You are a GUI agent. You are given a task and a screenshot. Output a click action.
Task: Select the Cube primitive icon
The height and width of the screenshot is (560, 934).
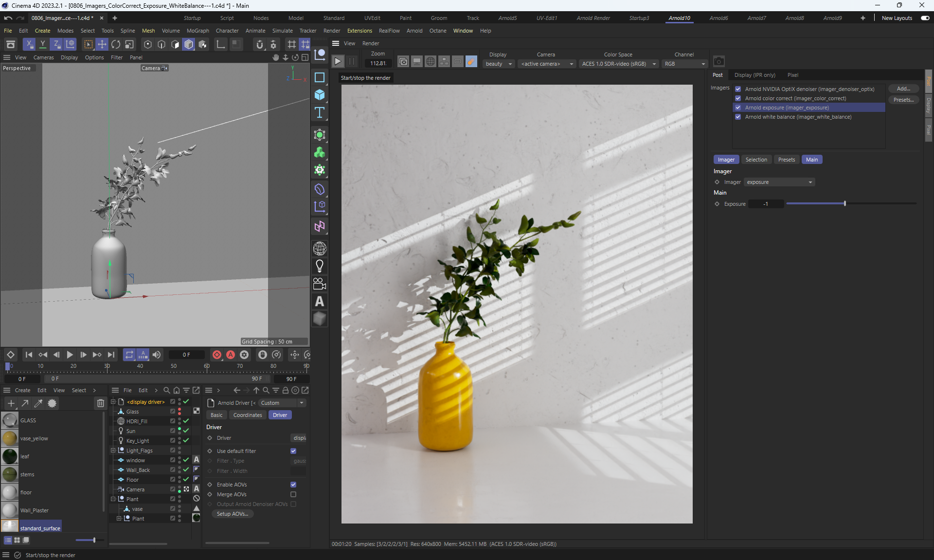(320, 95)
